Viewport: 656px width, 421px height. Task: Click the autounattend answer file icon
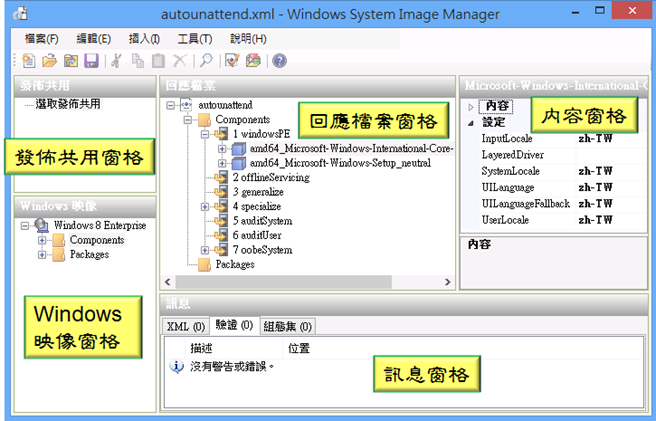pos(186,105)
